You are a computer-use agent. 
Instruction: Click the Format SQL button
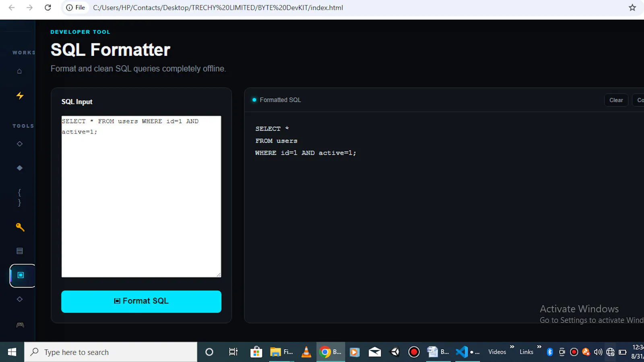[x=141, y=302]
